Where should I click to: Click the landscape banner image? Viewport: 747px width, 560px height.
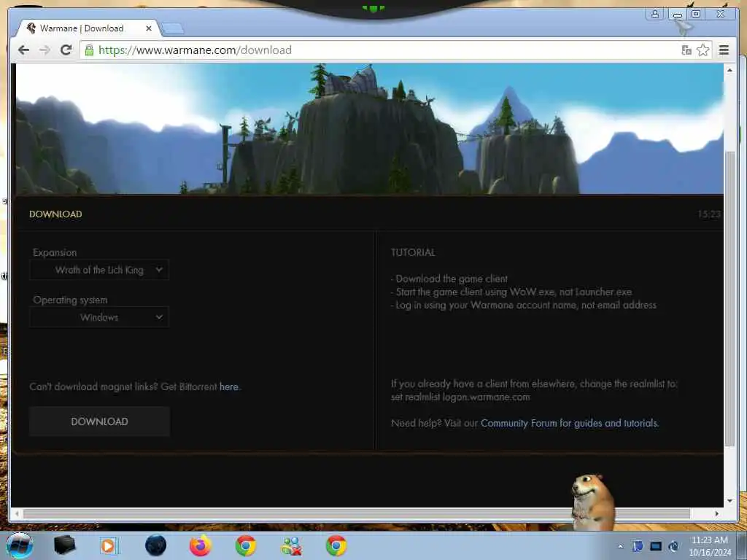(x=369, y=128)
